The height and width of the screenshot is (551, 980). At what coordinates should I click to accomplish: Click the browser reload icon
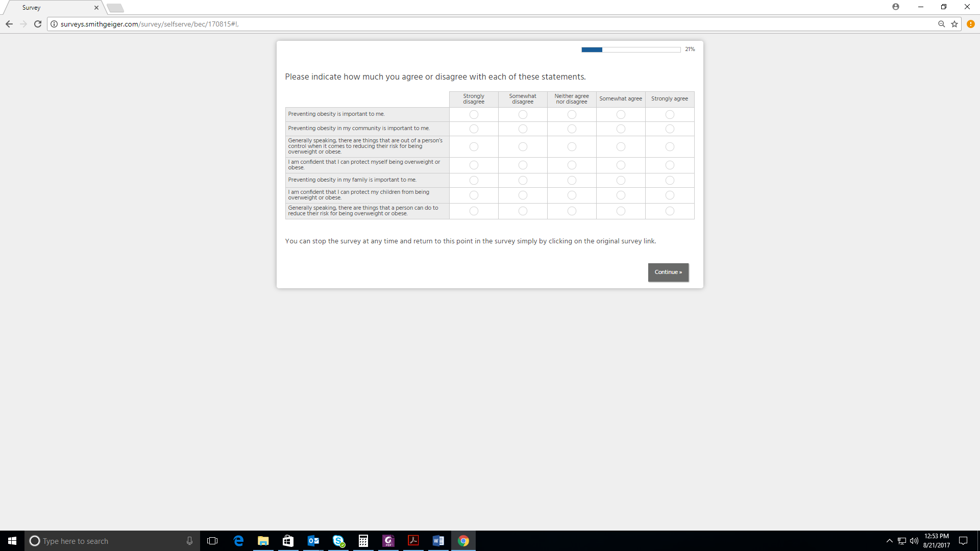click(x=38, y=24)
